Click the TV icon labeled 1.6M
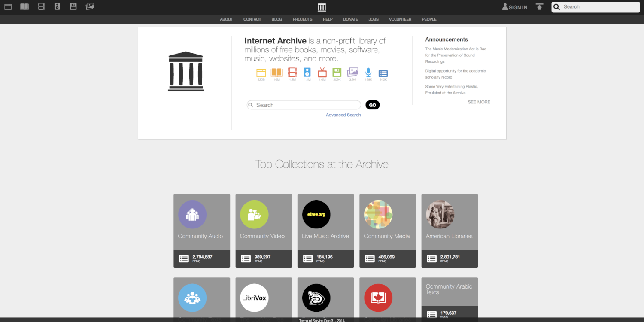644x322 pixels. 322,73
